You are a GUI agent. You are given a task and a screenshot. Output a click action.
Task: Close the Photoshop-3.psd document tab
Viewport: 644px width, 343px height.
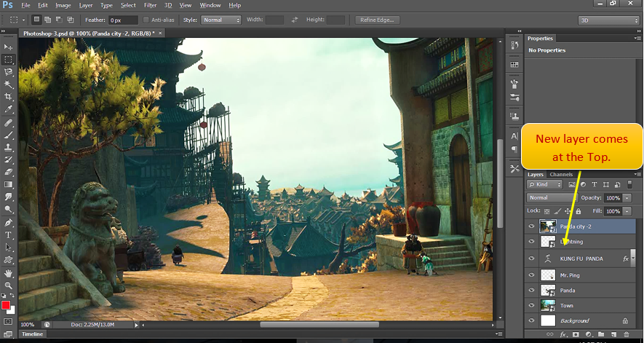tap(160, 33)
